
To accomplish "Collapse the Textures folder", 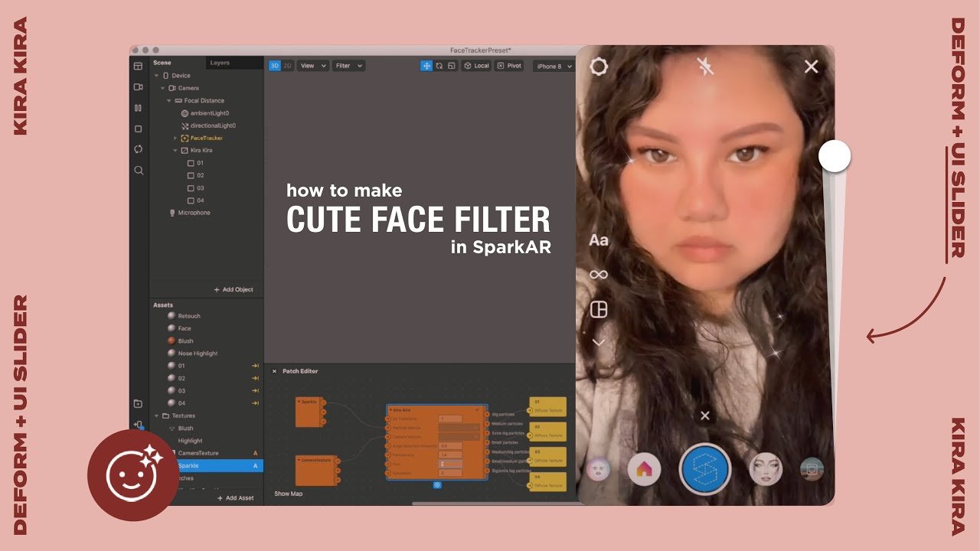I will pyautogui.click(x=157, y=416).
